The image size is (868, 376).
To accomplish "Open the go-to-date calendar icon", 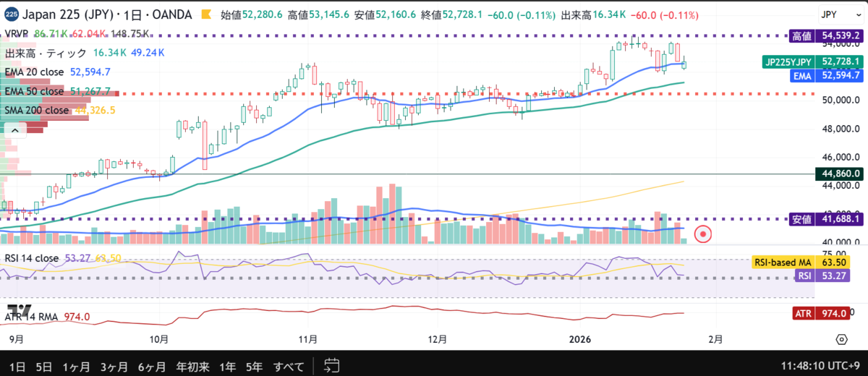I will point(332,364).
